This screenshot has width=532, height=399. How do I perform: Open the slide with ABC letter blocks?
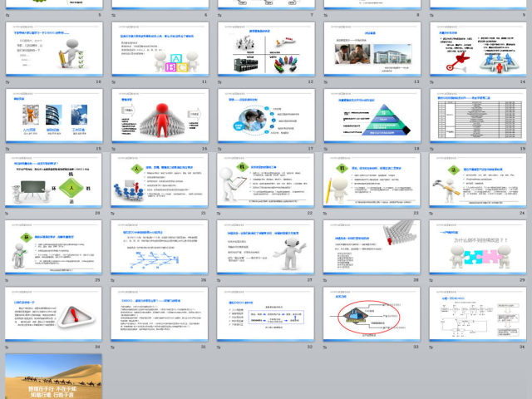(x=160, y=51)
